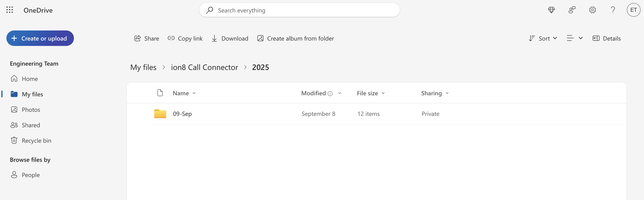This screenshot has height=200, width=644.
Task: Navigate to ion8 Call Connector breadcrumb
Action: point(204,67)
